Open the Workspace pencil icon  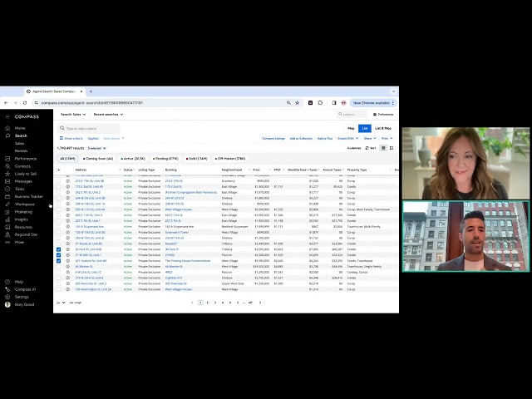(x=7, y=204)
